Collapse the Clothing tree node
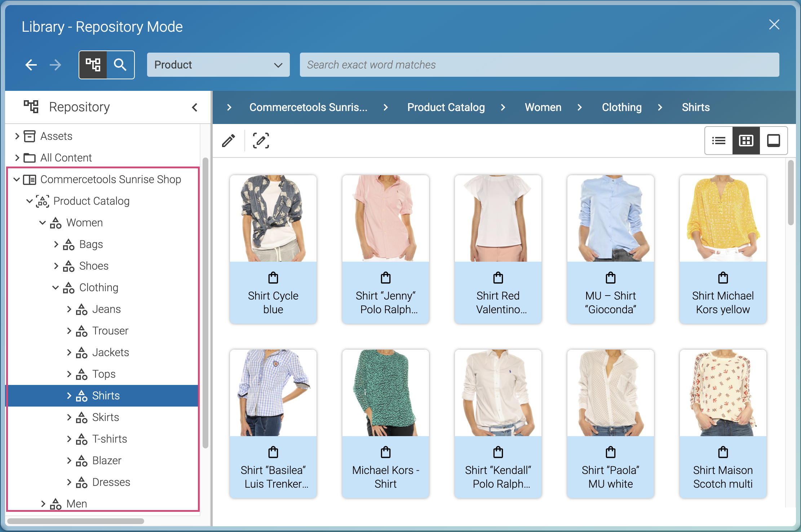Image resolution: width=801 pixels, height=532 pixels. [x=56, y=288]
